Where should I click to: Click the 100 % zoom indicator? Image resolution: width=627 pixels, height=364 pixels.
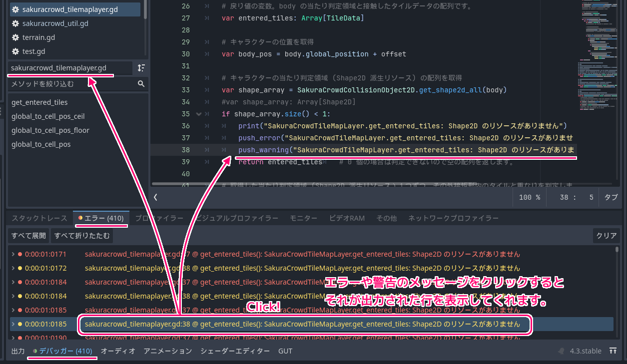(x=530, y=197)
